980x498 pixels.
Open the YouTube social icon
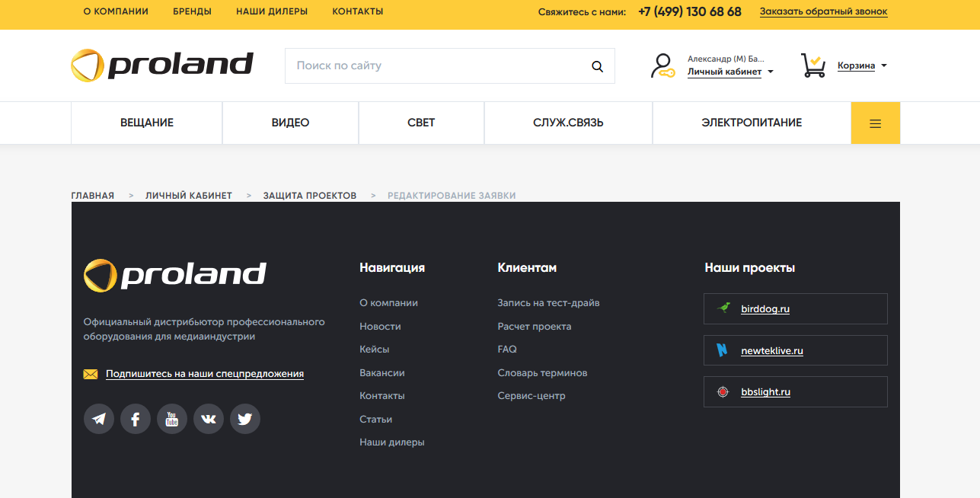pos(172,419)
